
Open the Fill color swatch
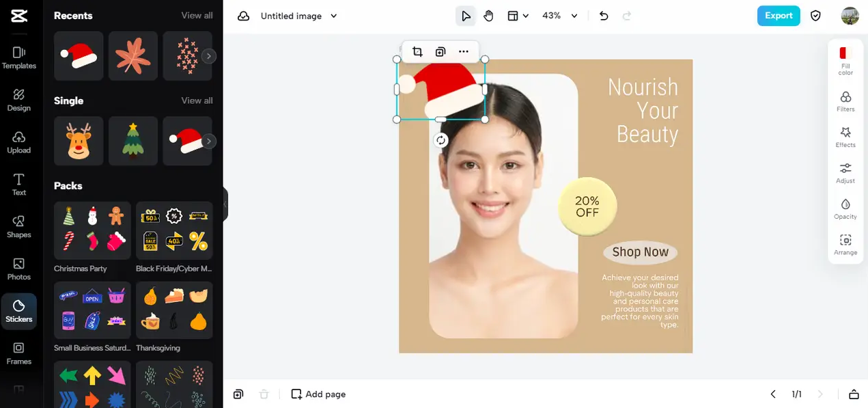[845, 61]
